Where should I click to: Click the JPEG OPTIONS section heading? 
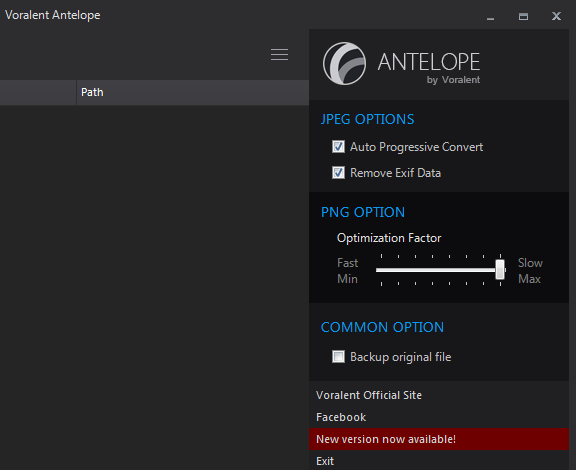(367, 119)
